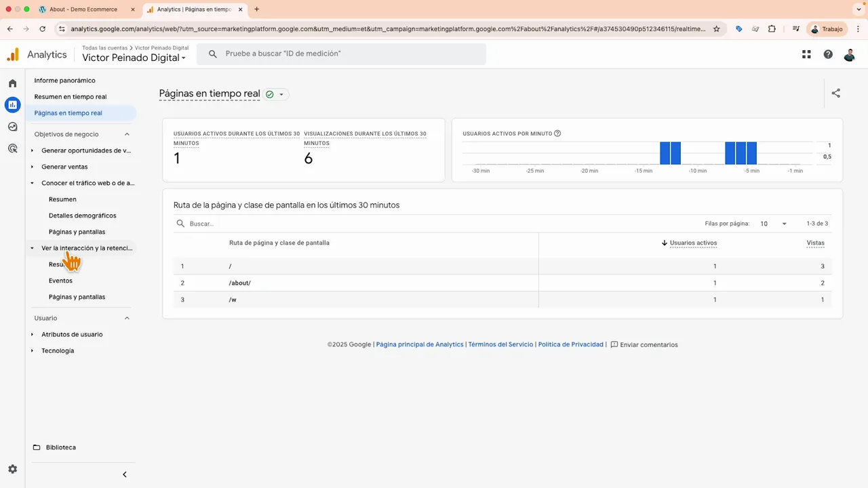Expand the Usuario section chevron
Viewport: 868px width, 488px height.
point(127,318)
